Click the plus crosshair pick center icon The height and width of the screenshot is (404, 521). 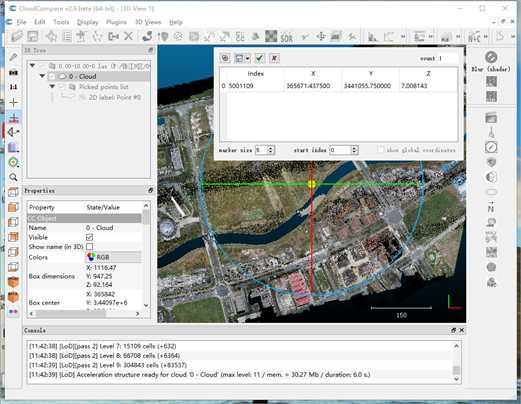click(13, 102)
